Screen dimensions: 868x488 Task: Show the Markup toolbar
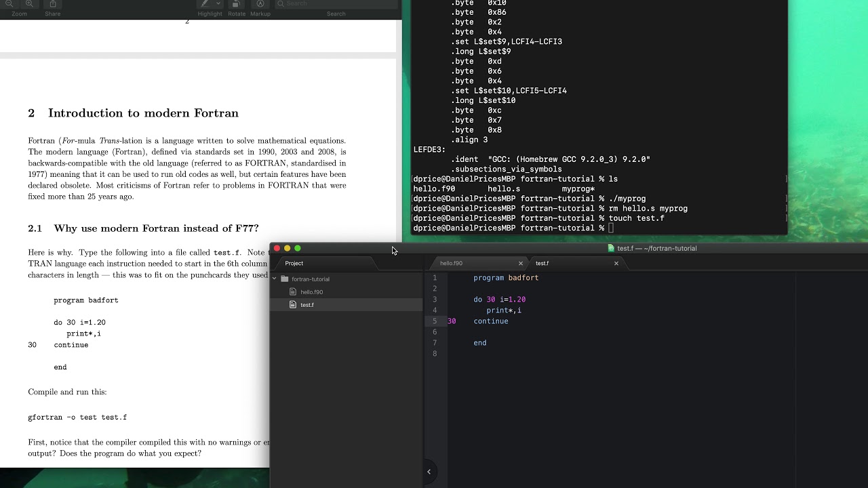point(260,3)
